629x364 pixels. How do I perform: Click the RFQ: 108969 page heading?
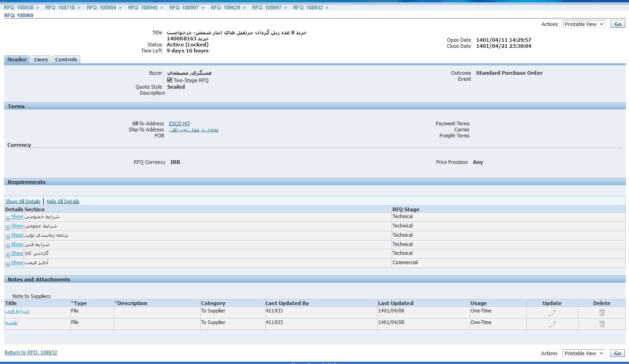coord(19,15)
